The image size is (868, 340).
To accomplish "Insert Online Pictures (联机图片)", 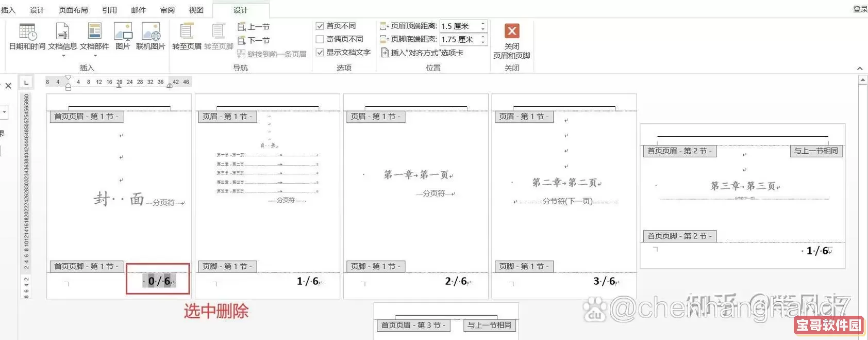I will [151, 37].
